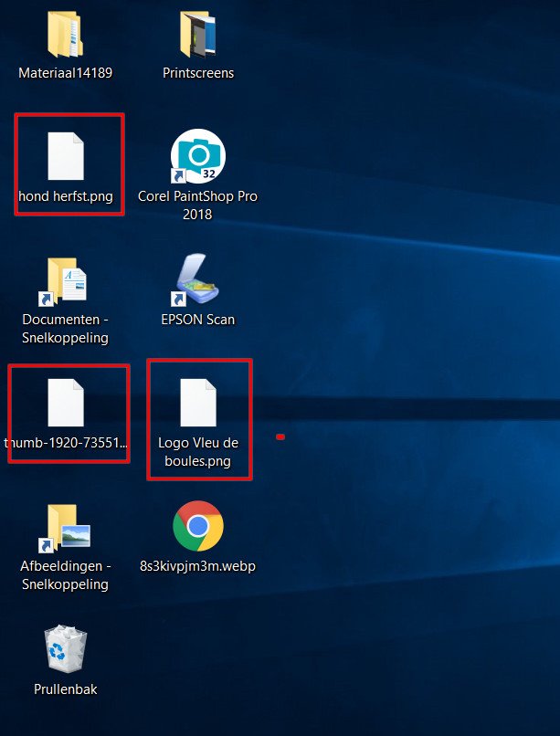Click the "EPSON Scan" label text

coord(197,320)
